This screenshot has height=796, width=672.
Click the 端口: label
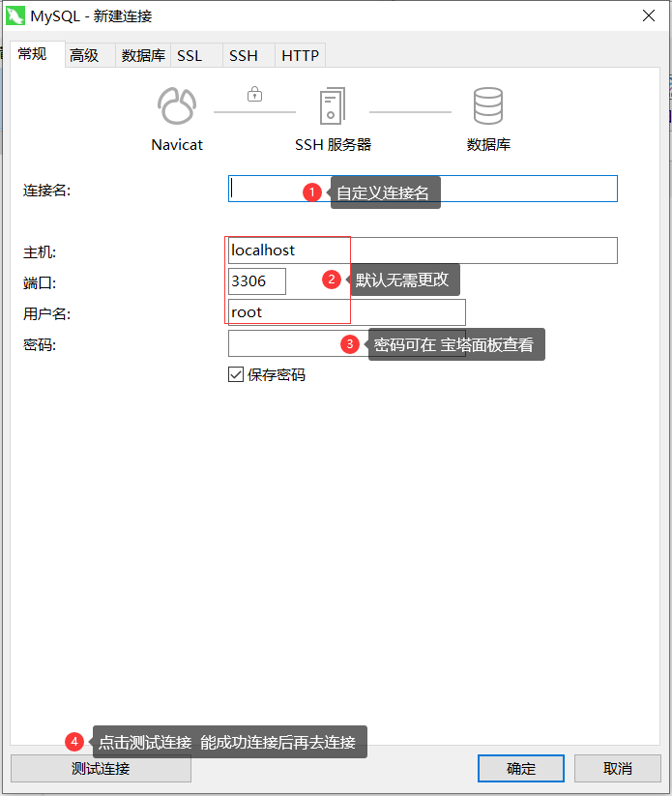coord(40,283)
